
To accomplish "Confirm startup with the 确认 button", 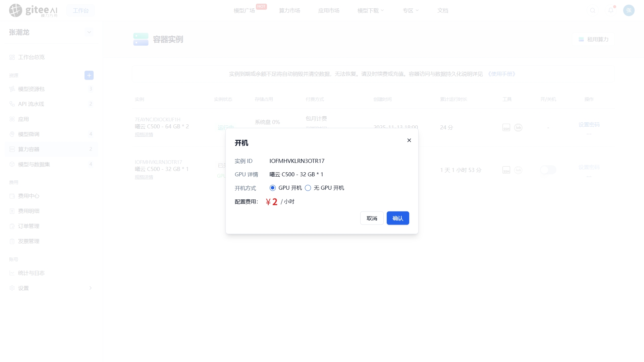I will click(x=398, y=218).
